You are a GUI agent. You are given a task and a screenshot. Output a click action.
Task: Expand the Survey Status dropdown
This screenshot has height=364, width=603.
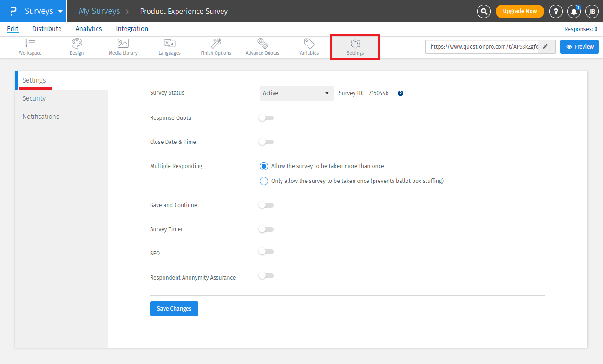(296, 93)
